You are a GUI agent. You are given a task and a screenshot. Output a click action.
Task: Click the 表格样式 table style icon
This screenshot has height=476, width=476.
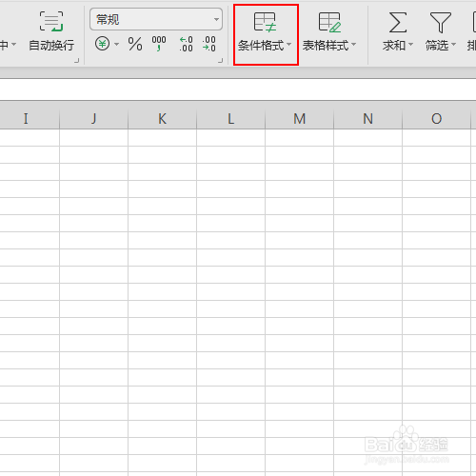(329, 22)
